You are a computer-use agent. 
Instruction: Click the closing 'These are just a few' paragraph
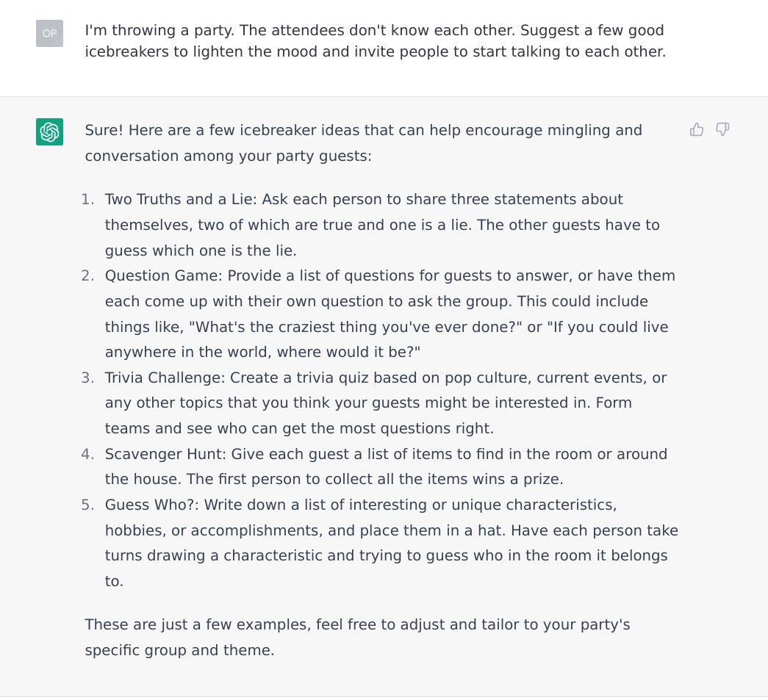coord(358,638)
